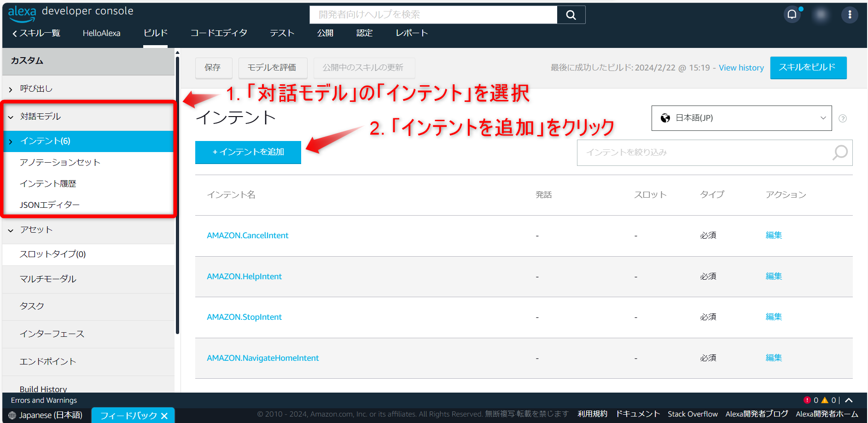Viewport: 868px width, 423px height.
Task: Open the コードエディタ tab
Action: tap(219, 33)
